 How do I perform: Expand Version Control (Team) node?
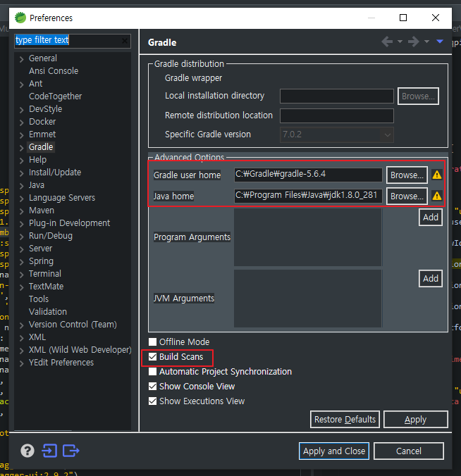pyautogui.click(x=22, y=325)
